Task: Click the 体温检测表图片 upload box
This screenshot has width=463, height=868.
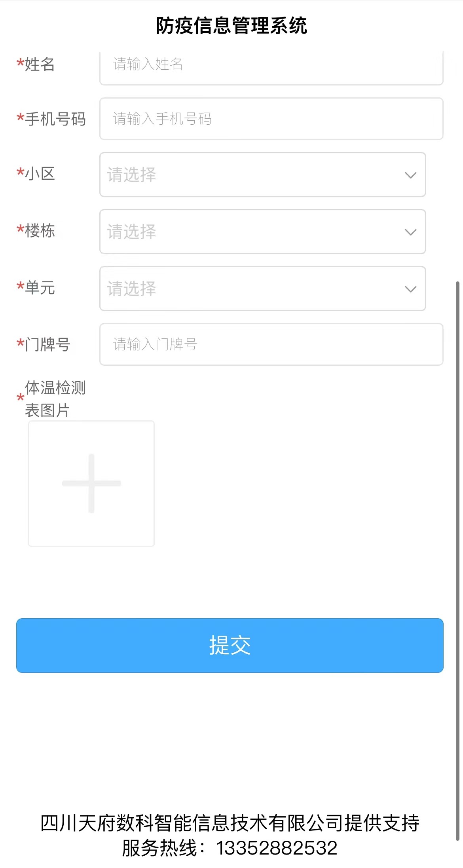Action: [91, 484]
